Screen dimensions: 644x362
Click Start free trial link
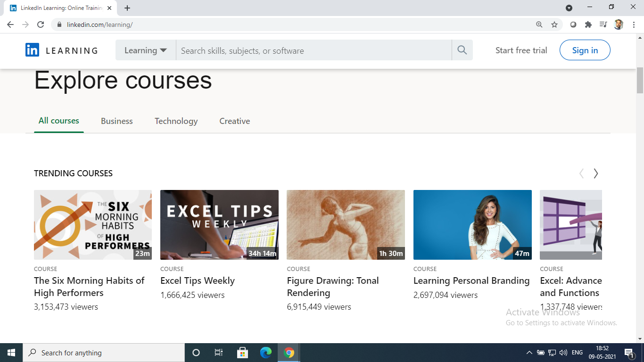click(521, 50)
